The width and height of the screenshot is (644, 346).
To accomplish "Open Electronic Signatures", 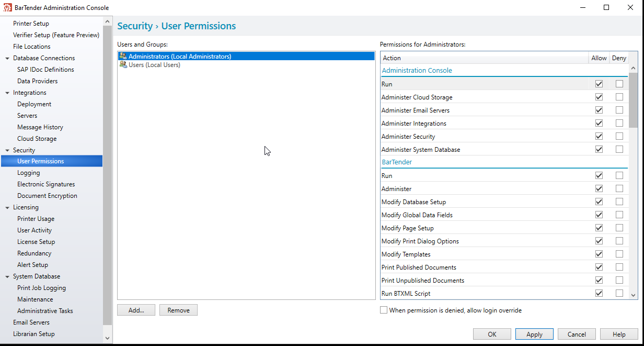I will click(x=46, y=184).
